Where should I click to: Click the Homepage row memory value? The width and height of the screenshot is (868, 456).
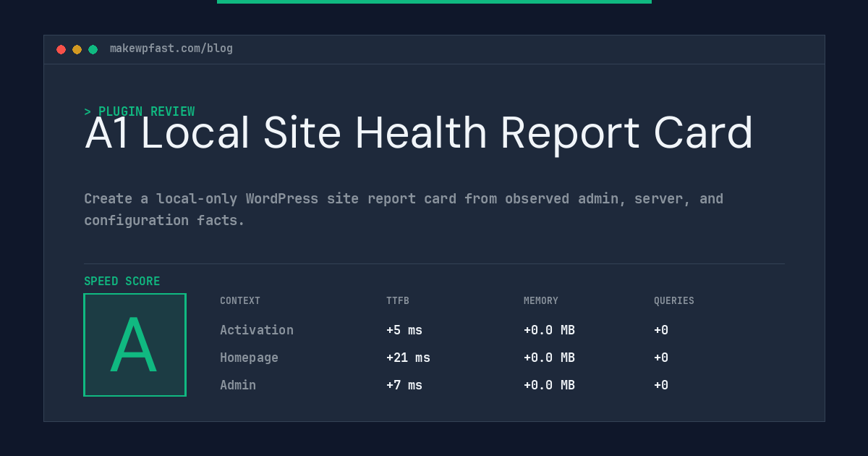click(x=549, y=358)
